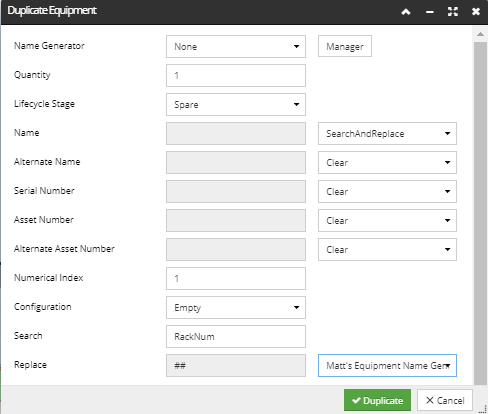The height and width of the screenshot is (414, 488).
Task: Open the SearchAndReplace dropdown for Name
Action: click(x=387, y=134)
